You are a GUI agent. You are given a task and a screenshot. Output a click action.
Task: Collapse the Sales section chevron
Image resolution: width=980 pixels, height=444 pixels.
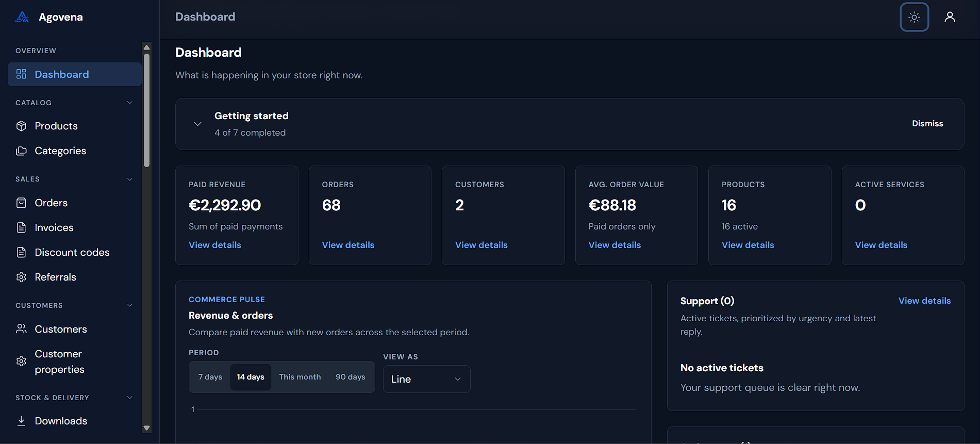pos(130,179)
